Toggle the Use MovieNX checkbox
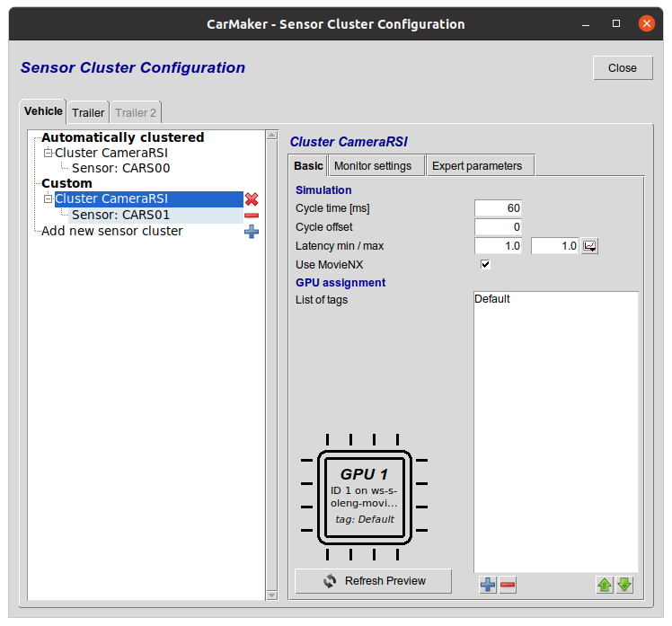The height and width of the screenshot is (626, 672). 486,265
